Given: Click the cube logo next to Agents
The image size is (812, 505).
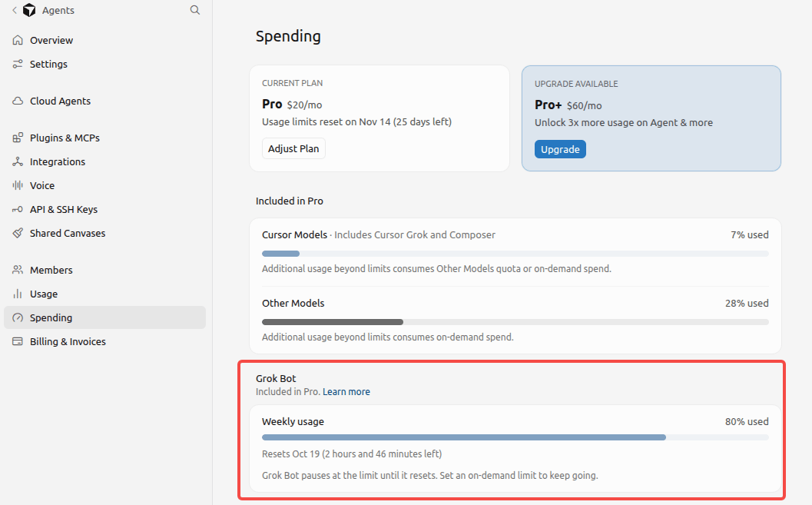Looking at the screenshot, I should 29,10.
